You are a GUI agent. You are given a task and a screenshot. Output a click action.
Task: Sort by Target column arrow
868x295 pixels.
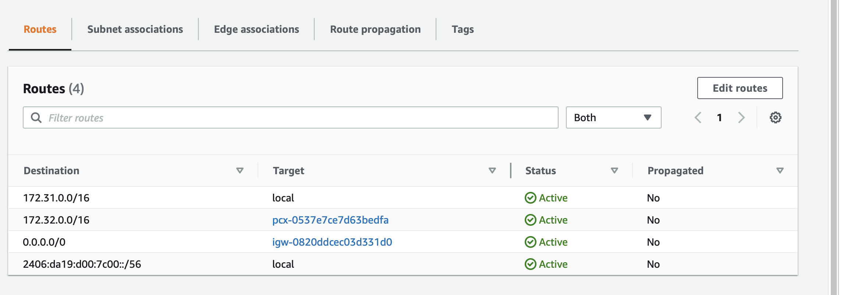click(x=492, y=171)
